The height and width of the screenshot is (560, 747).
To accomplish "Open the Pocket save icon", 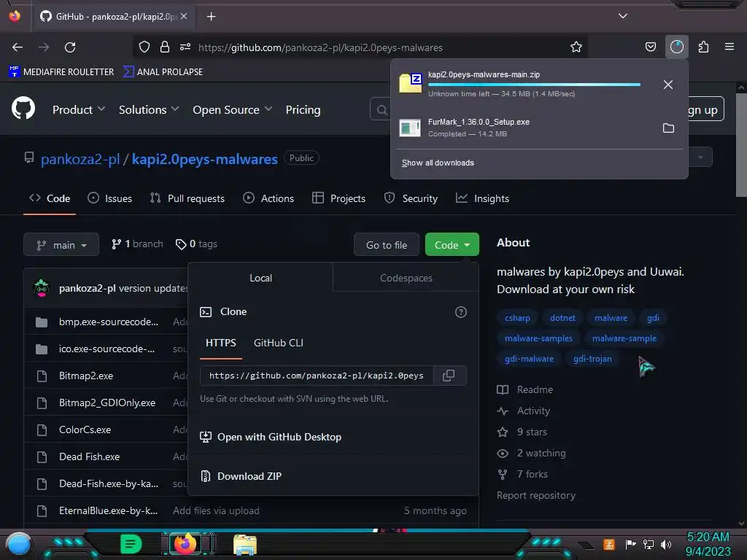I will pyautogui.click(x=650, y=47).
